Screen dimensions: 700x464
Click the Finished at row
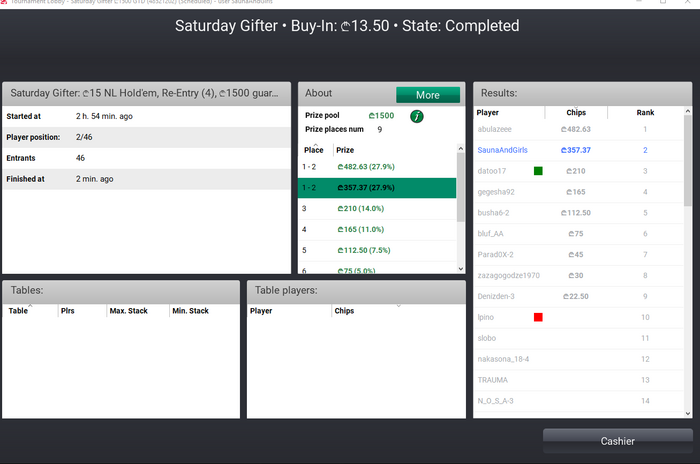(x=146, y=179)
